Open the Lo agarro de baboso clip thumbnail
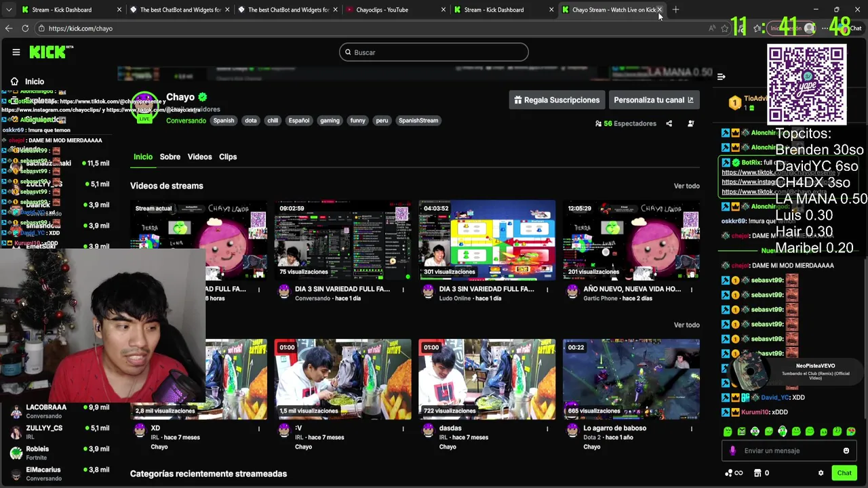 [x=631, y=379]
